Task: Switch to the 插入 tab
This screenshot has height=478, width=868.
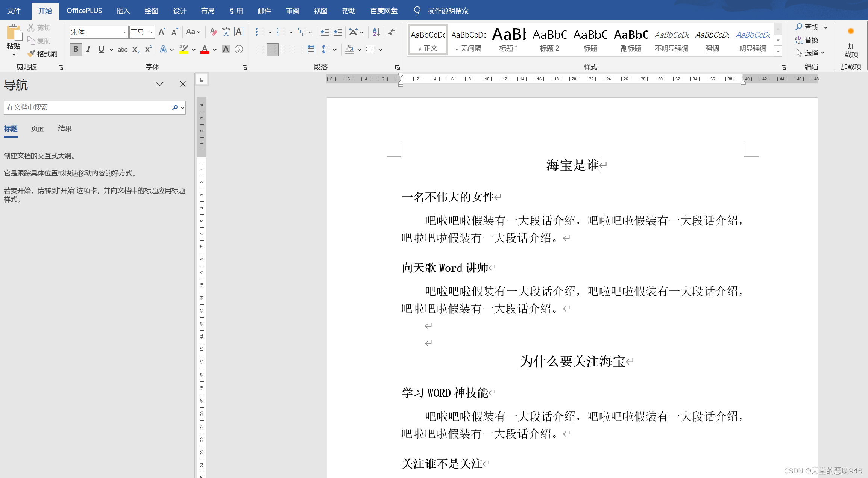Action: 123,11
